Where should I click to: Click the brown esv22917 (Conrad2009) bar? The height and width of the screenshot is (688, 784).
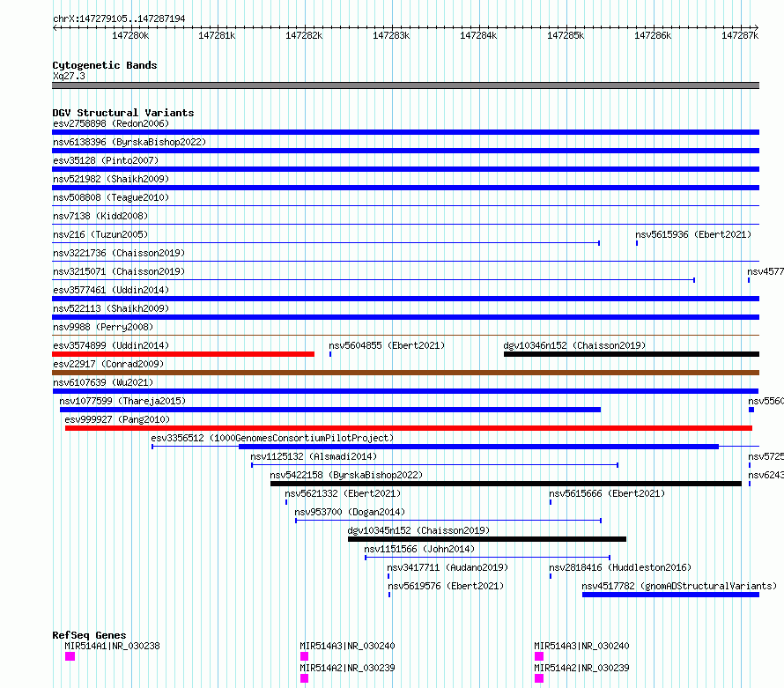click(x=405, y=373)
